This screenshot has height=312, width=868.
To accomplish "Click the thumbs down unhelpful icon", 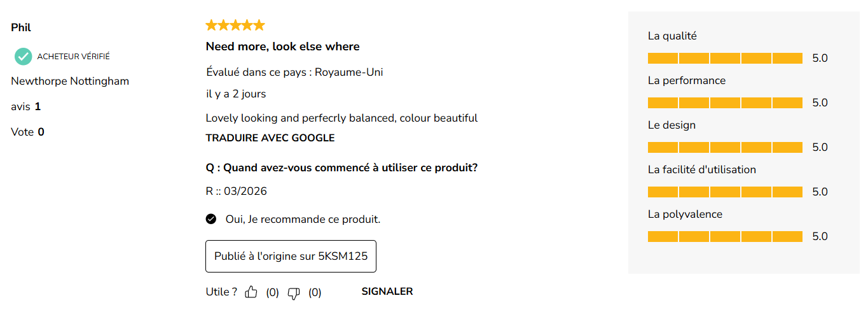I will coord(294,293).
